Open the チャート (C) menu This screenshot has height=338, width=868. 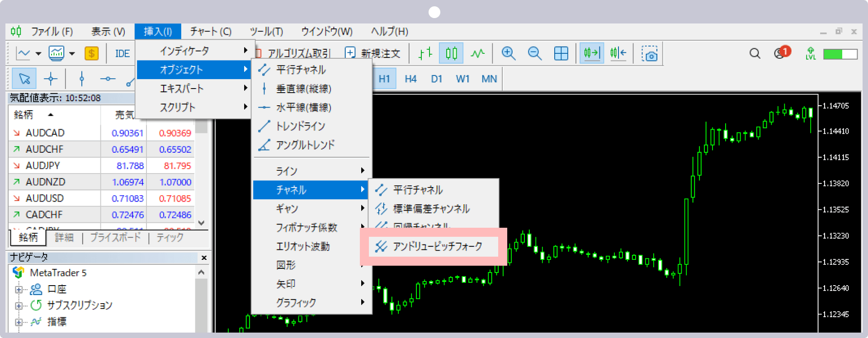211,32
